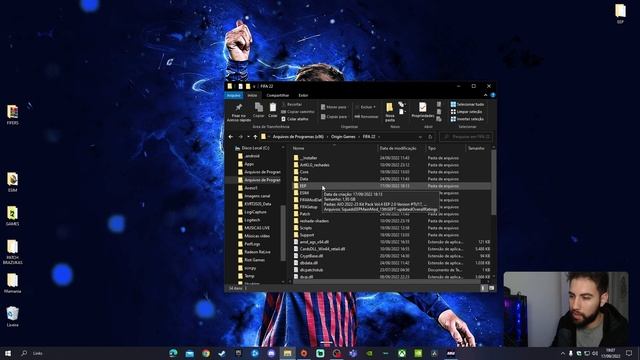The height and width of the screenshot is (360, 640).
Task: Expand address bar history dropdown
Action: (420, 137)
